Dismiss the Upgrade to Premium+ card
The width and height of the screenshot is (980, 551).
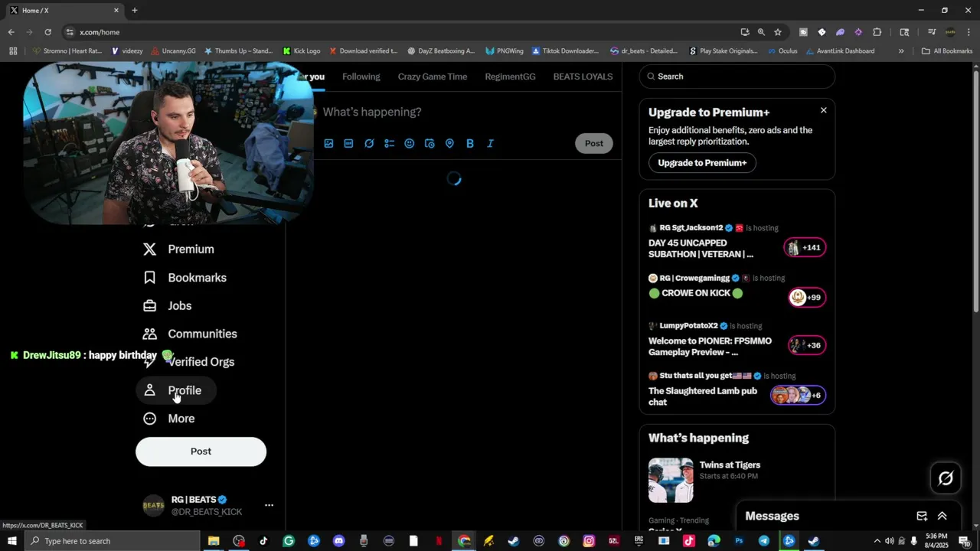(824, 110)
